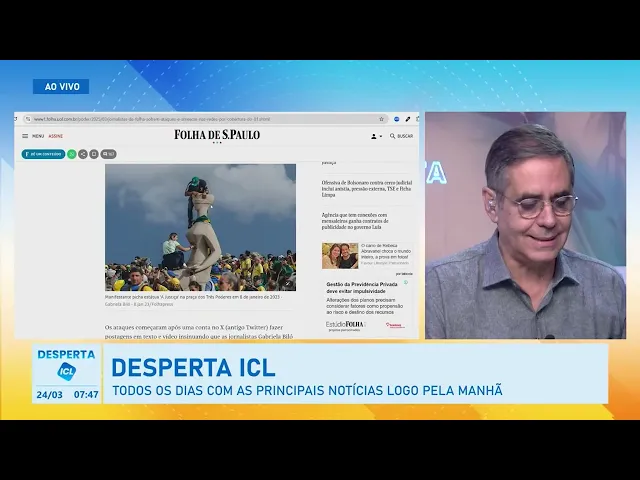The image size is (640, 480).
Task: Click the eyedropper extension icon
Action: (407, 119)
